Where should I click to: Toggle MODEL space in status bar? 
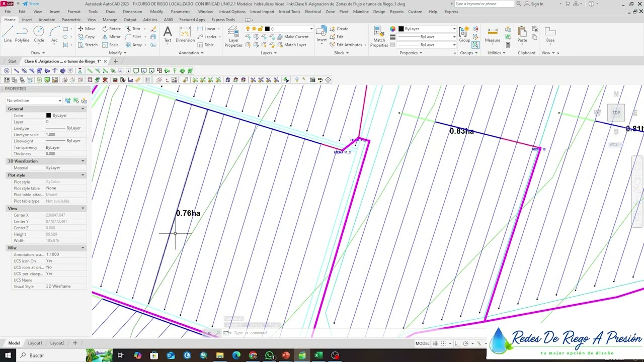click(422, 343)
